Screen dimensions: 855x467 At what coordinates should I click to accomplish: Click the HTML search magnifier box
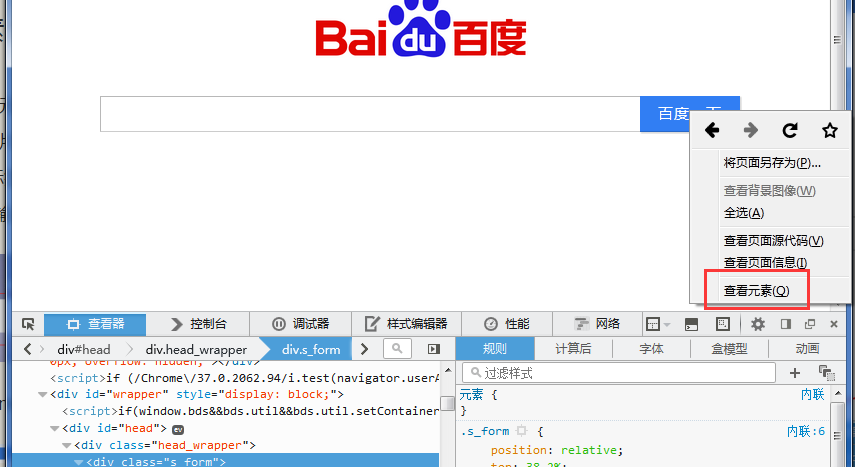click(397, 349)
